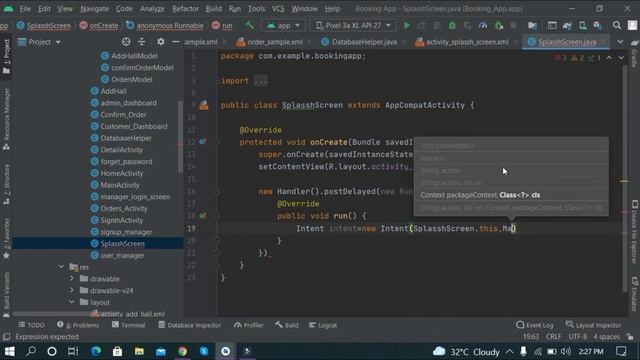Open the TODO tool window

tap(31, 325)
